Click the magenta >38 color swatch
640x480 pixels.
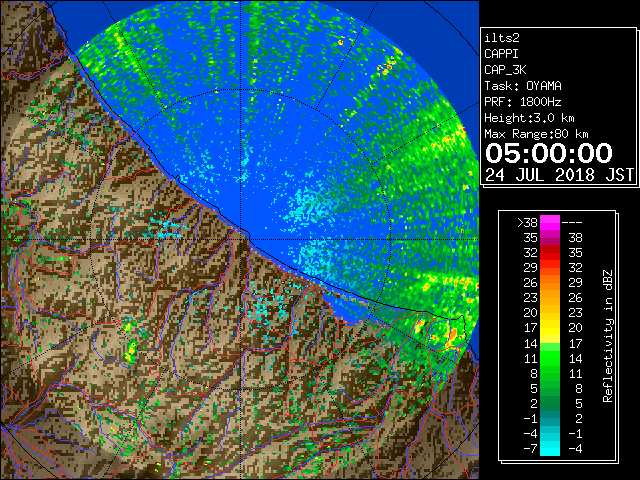(550, 223)
